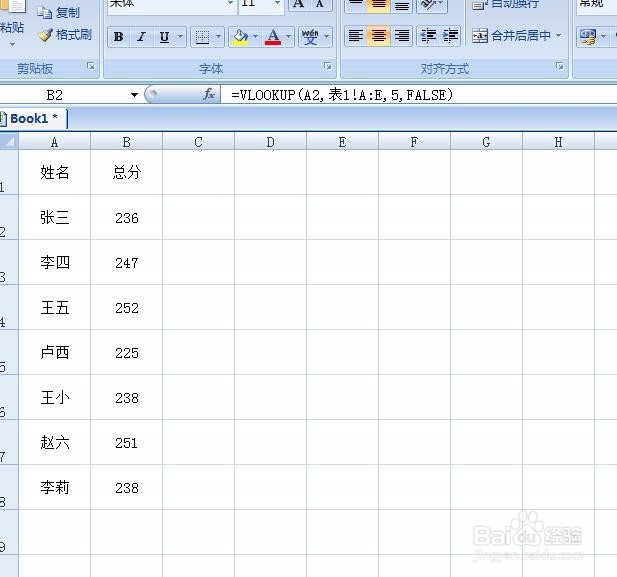Click cell containing 王小
Viewport: 617px width, 577px height.
pos(55,398)
